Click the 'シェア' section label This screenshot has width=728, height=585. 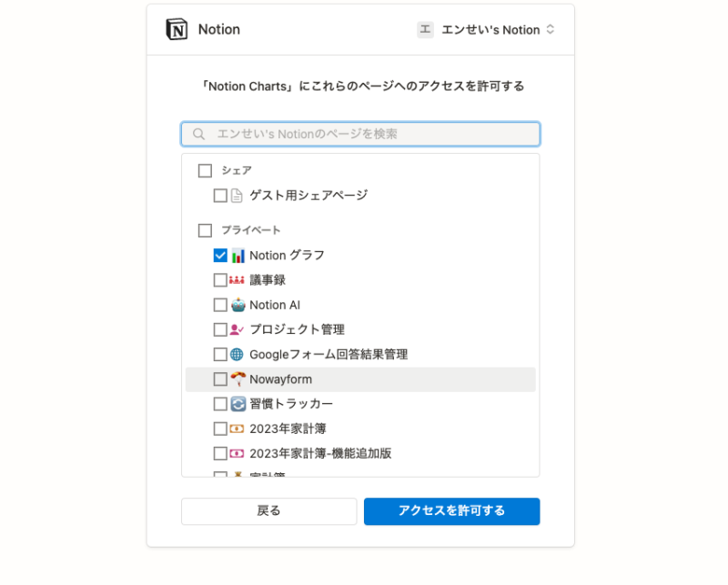237,171
